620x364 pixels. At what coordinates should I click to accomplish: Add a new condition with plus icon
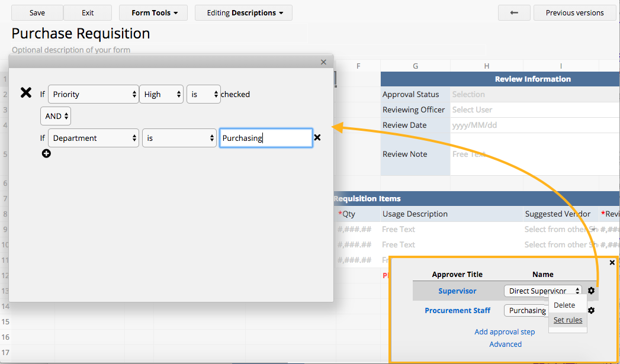(x=46, y=154)
